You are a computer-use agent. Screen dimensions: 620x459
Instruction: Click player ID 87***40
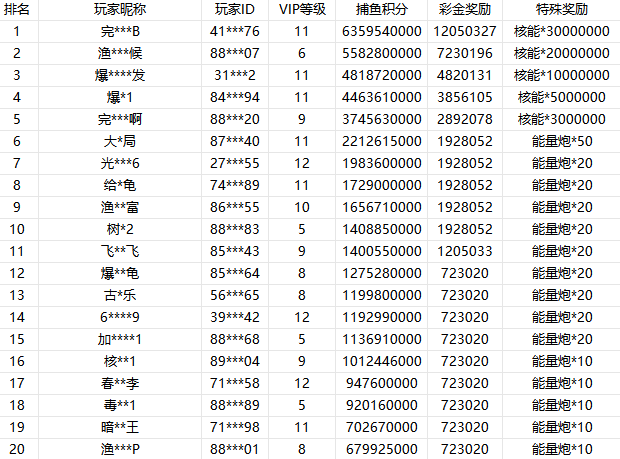coord(234,141)
